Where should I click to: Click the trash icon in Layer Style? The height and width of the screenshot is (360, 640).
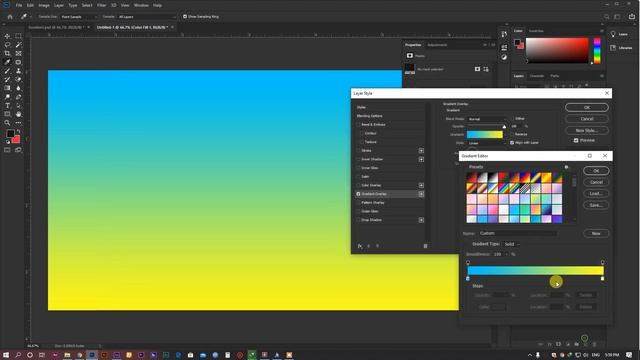click(x=425, y=246)
